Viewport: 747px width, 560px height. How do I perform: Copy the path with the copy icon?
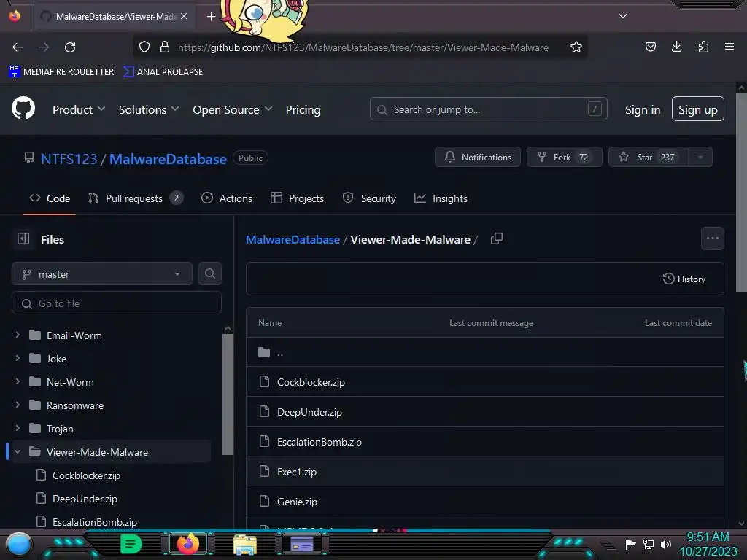pos(496,238)
